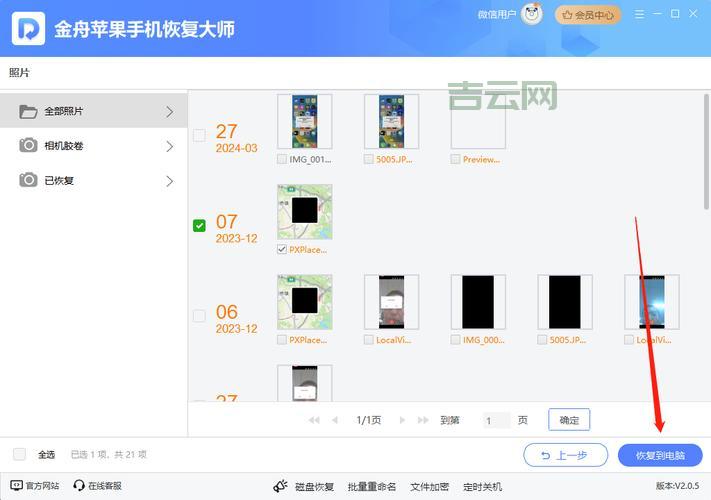711x500 pixels.
Task: Click the 确定 page confirm button
Action: [569, 420]
